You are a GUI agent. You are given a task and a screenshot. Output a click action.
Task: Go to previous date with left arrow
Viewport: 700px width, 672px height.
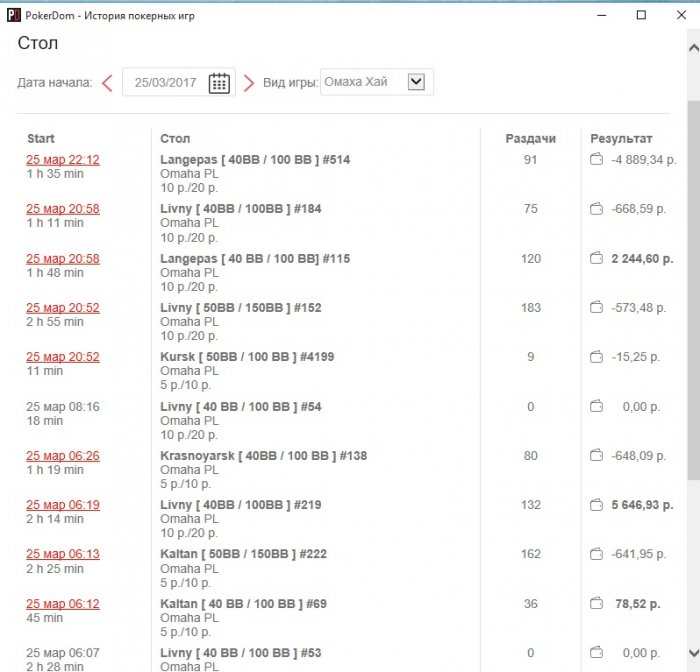pos(107,83)
